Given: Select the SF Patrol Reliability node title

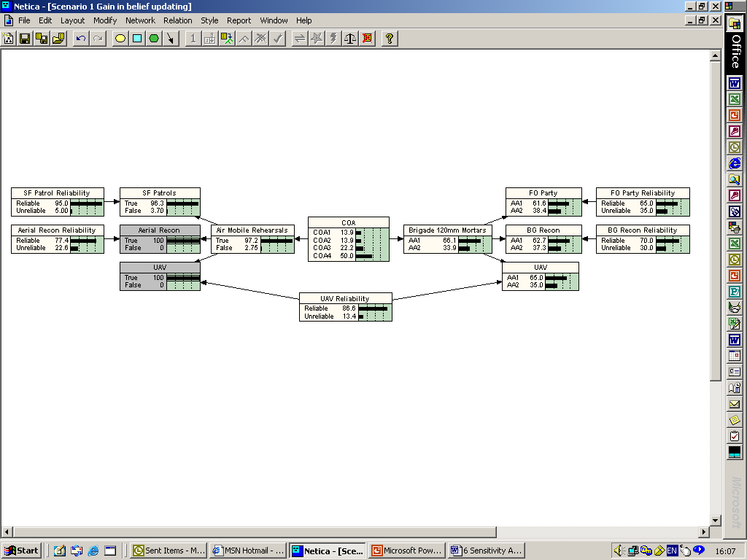Looking at the screenshot, I should point(57,192).
